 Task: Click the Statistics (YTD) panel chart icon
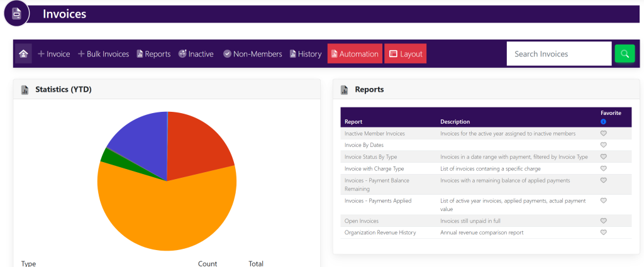click(25, 90)
